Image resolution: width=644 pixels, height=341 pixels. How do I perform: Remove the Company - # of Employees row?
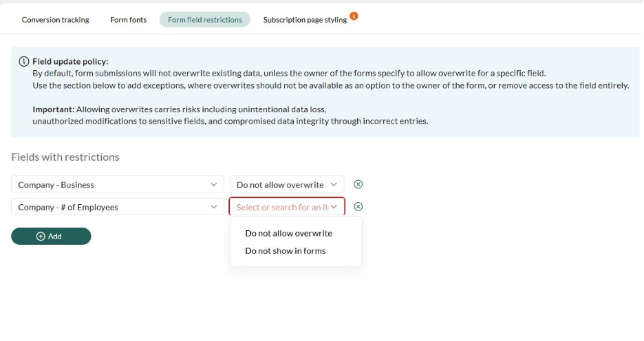358,207
